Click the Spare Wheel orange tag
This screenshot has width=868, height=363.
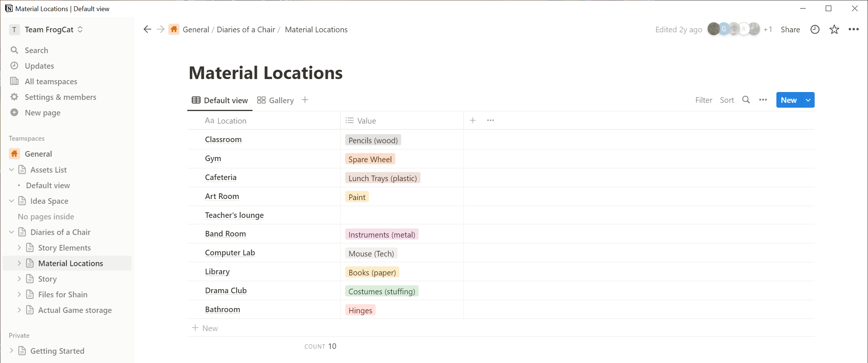pyautogui.click(x=370, y=159)
